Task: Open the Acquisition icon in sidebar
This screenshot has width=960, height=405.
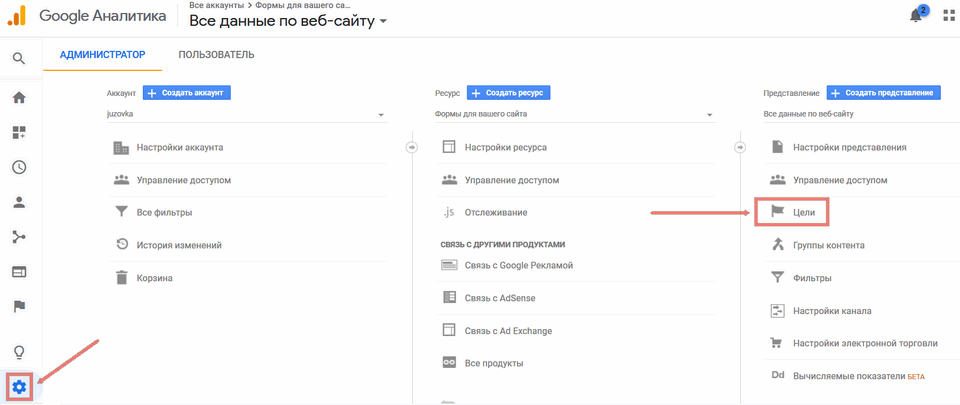Action: point(18,237)
